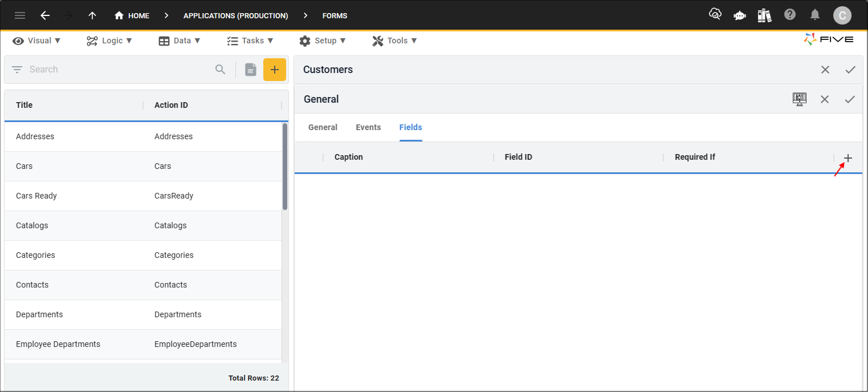Go to APPLICATIONS (PRODUCTION) breadcrumb
This screenshot has height=392, width=868.
[235, 15]
